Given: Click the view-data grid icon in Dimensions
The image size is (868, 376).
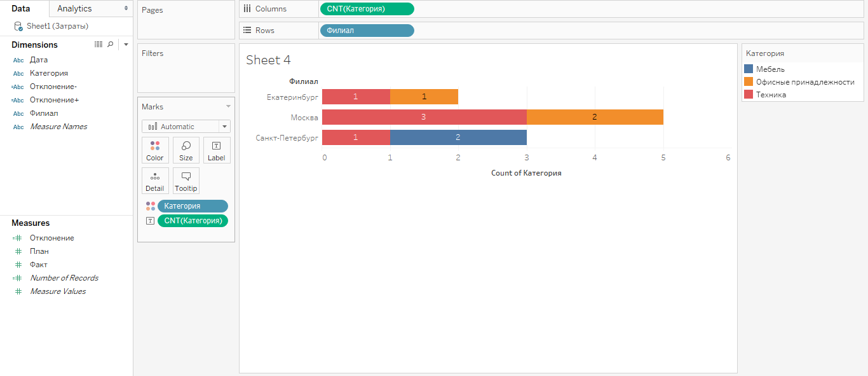Looking at the screenshot, I should click(x=98, y=45).
